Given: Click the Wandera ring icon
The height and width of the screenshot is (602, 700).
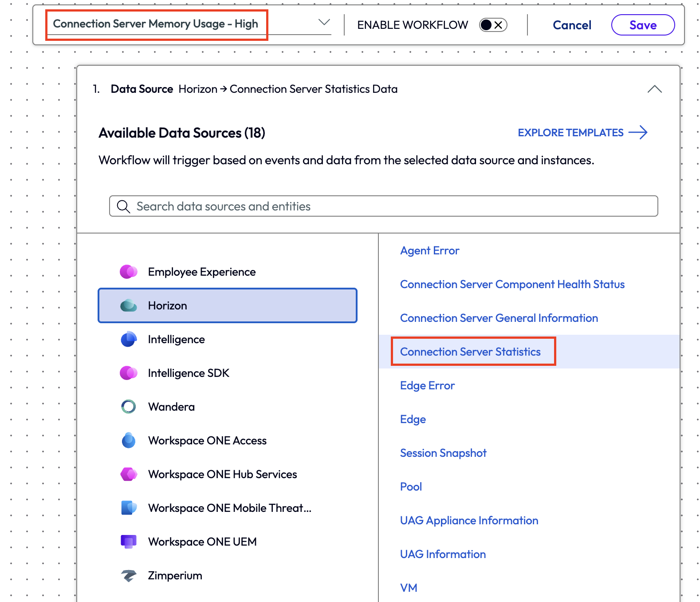Looking at the screenshot, I should click(129, 407).
